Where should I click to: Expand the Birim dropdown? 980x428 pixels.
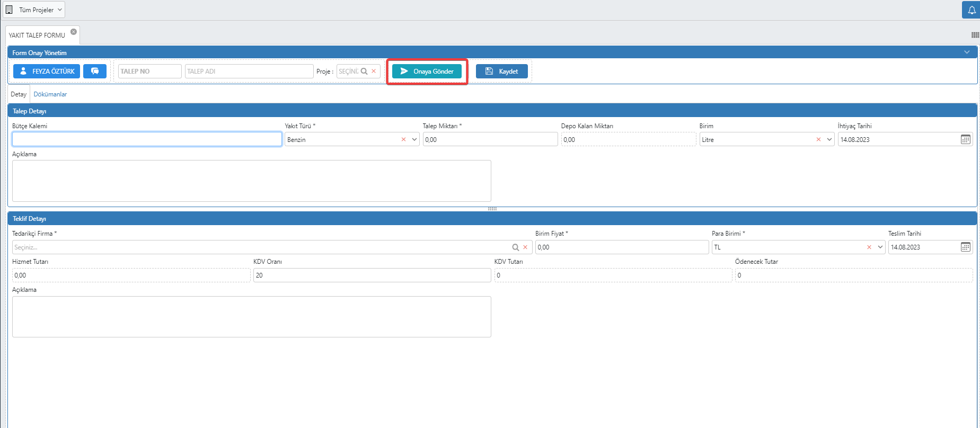[x=829, y=139]
